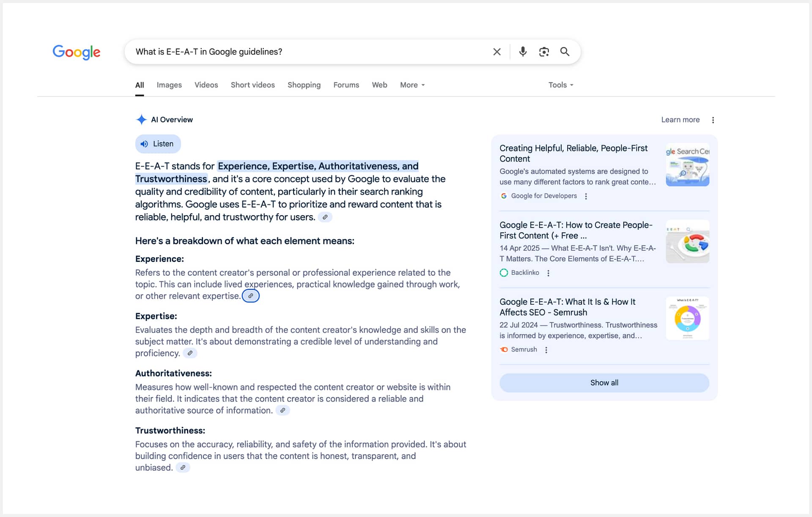Click the 'AI Overview' label

point(172,120)
